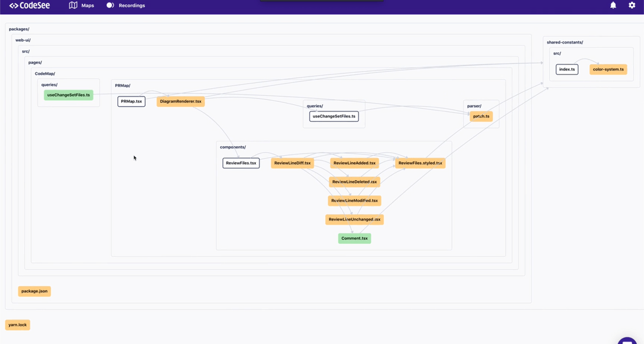The height and width of the screenshot is (344, 644).
Task: Click the CodeSee logo
Action: pyautogui.click(x=28, y=5)
